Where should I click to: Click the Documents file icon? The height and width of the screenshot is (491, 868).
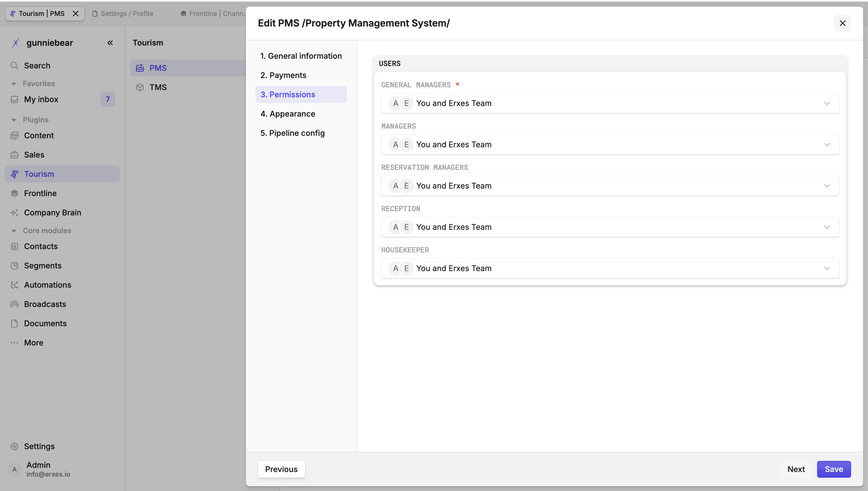pyautogui.click(x=14, y=323)
